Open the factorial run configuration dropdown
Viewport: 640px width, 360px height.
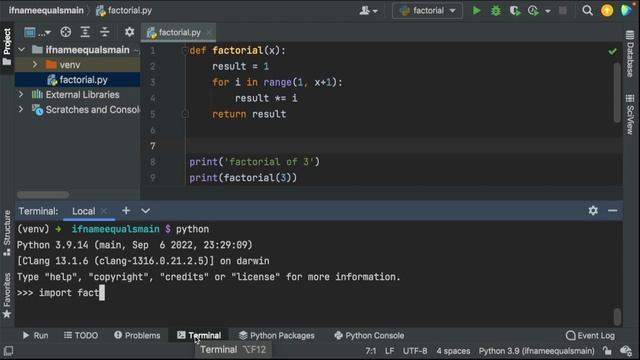427,11
